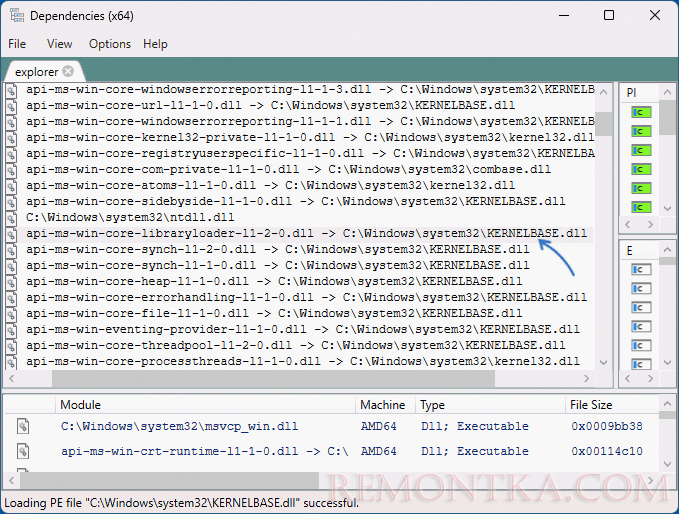
Task: Click tree view horizontal scrollbar thumb
Action: pyautogui.click(x=273, y=378)
